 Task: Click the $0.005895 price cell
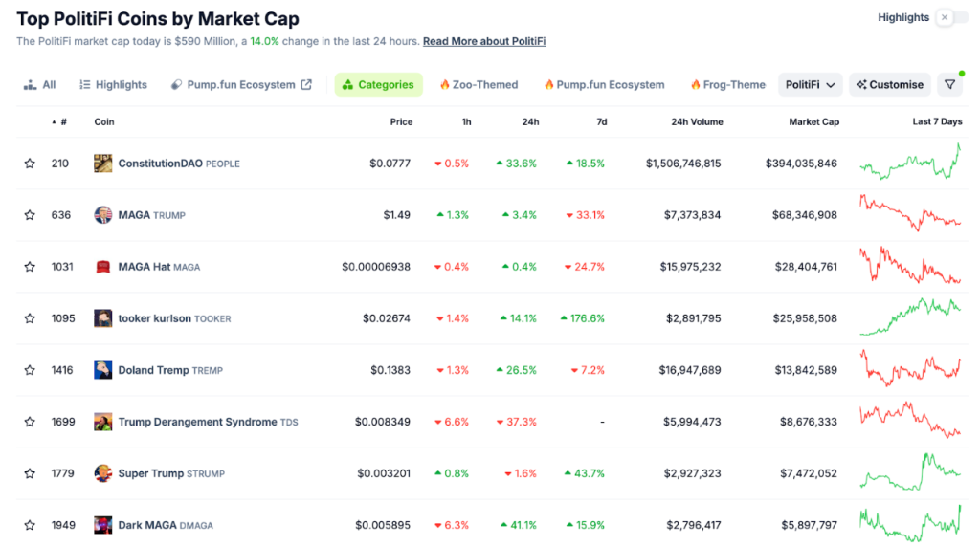click(383, 525)
